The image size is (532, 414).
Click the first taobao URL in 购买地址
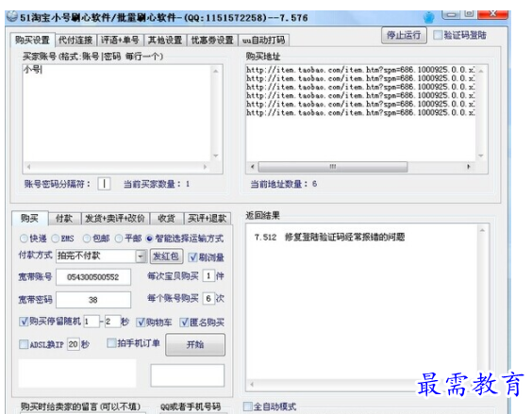(x=360, y=70)
